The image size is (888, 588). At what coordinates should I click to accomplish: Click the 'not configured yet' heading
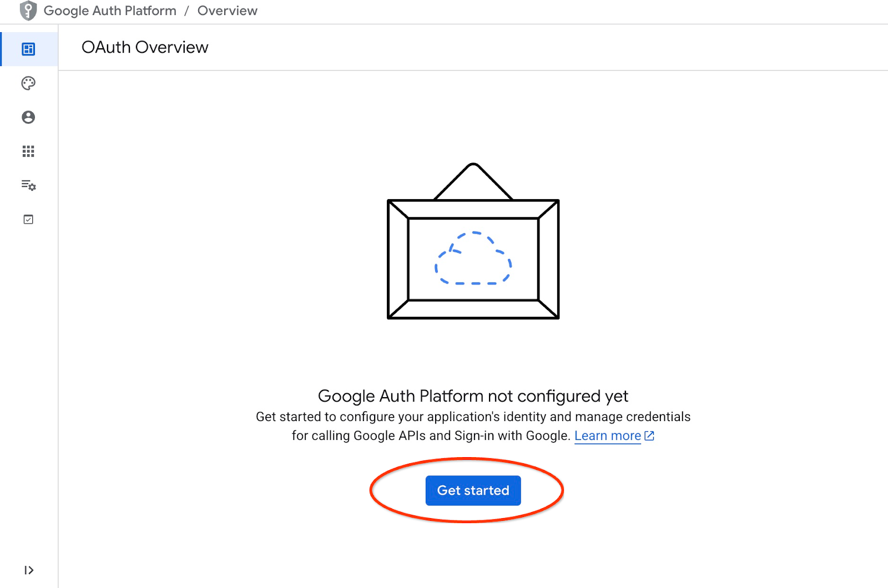473,396
